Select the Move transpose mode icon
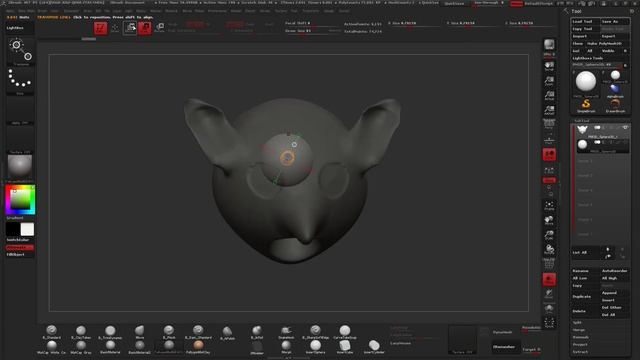Screen dimensions: 640x360 pyautogui.click(x=130, y=28)
